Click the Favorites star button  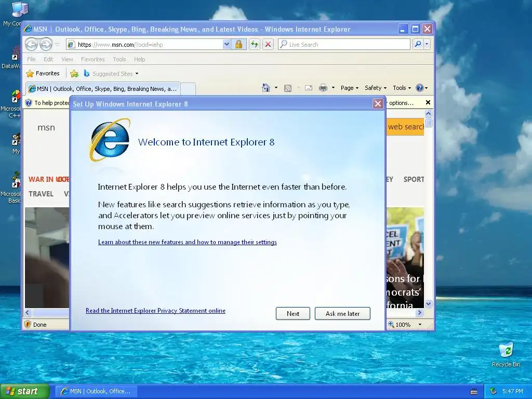coord(43,73)
